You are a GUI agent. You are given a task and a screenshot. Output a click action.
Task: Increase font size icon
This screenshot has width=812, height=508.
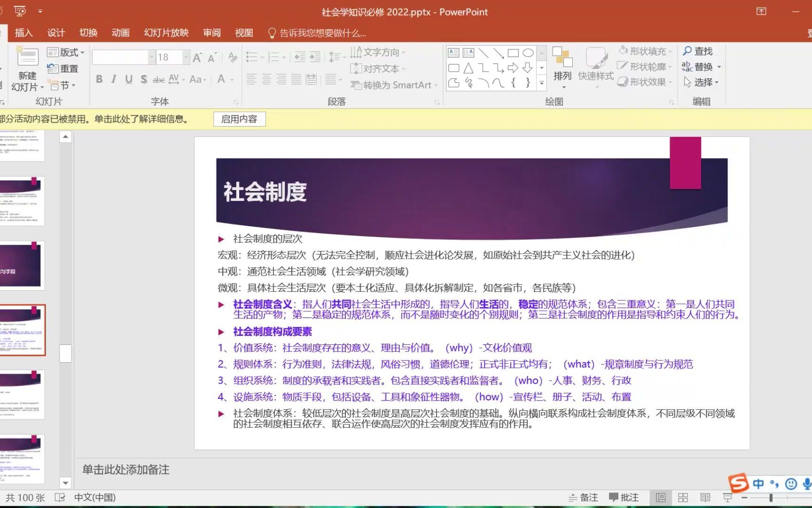pos(197,57)
